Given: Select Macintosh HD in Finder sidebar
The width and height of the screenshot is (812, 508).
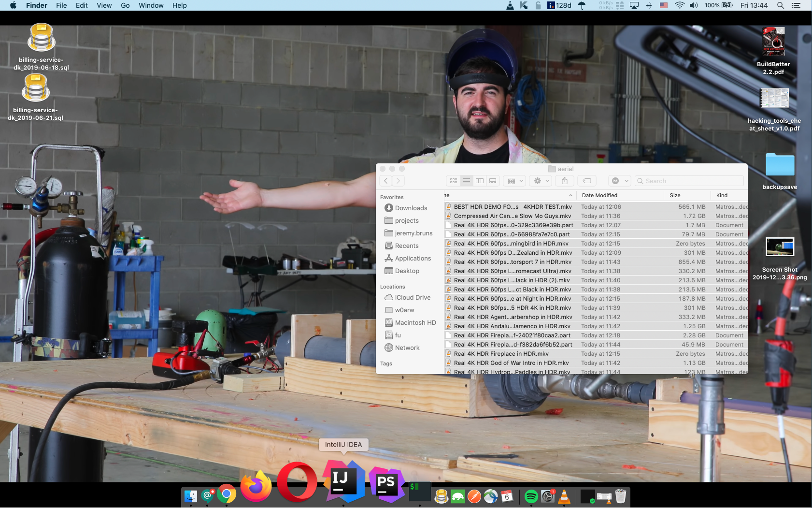Looking at the screenshot, I should pyautogui.click(x=411, y=322).
